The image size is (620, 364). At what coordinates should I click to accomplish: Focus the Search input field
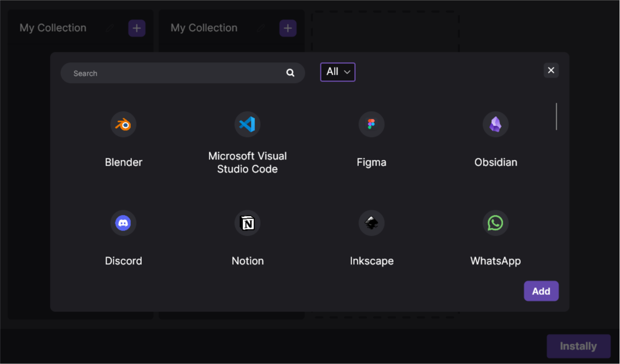click(183, 73)
